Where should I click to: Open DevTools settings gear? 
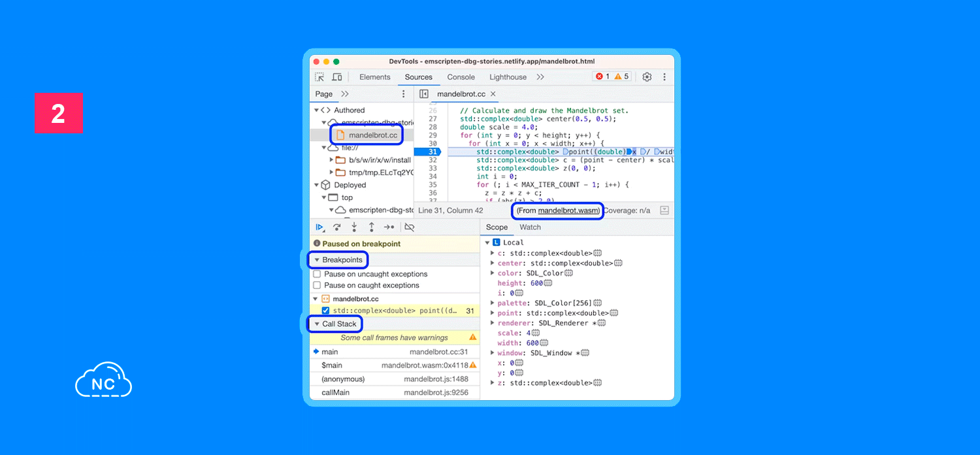point(647,77)
